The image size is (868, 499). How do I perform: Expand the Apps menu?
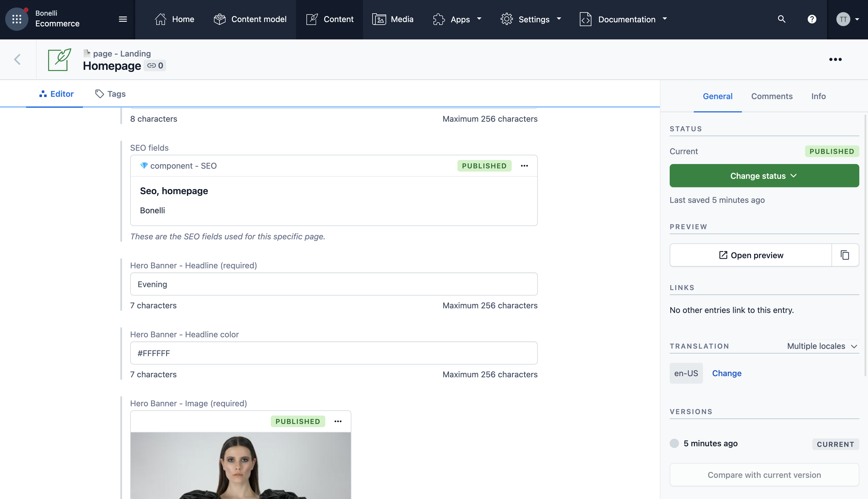pyautogui.click(x=457, y=19)
